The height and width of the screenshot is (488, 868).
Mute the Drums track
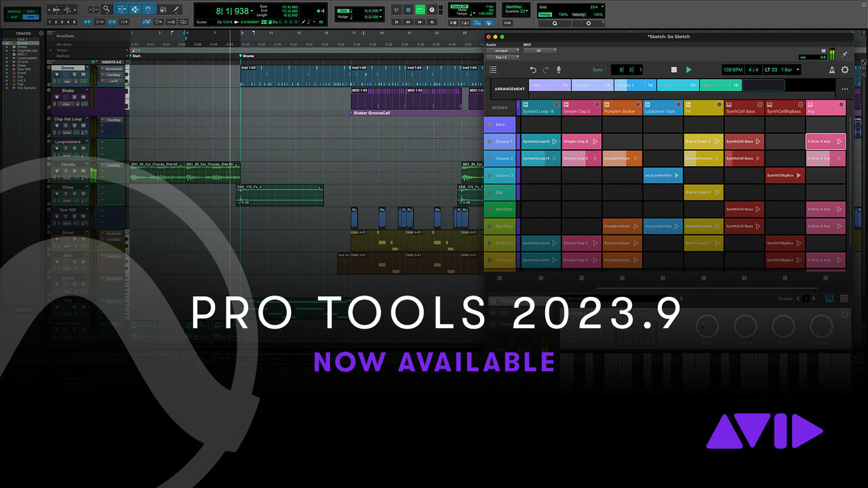pyautogui.click(x=83, y=74)
